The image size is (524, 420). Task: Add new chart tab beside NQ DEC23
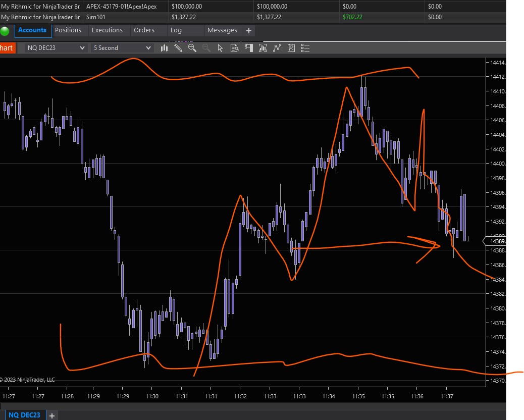[51, 415]
